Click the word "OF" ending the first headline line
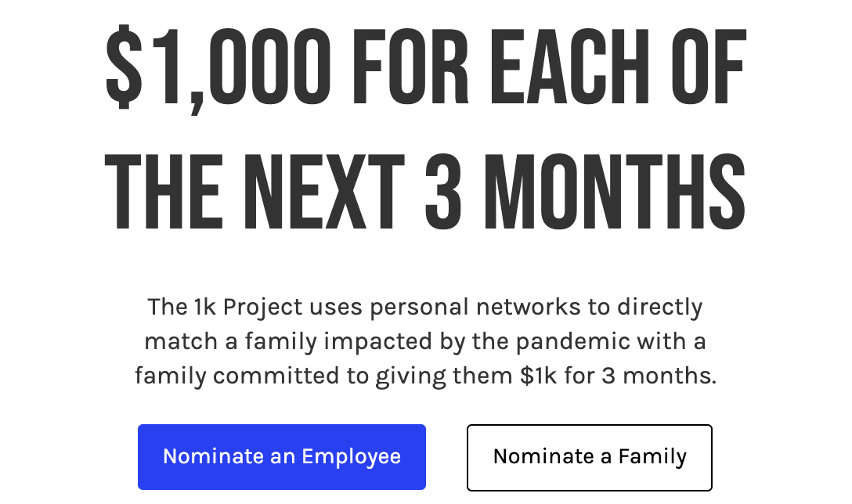 coord(709,67)
